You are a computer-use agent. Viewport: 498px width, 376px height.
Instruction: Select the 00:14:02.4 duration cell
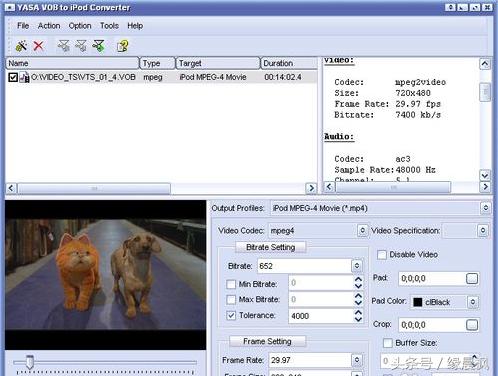(x=283, y=77)
